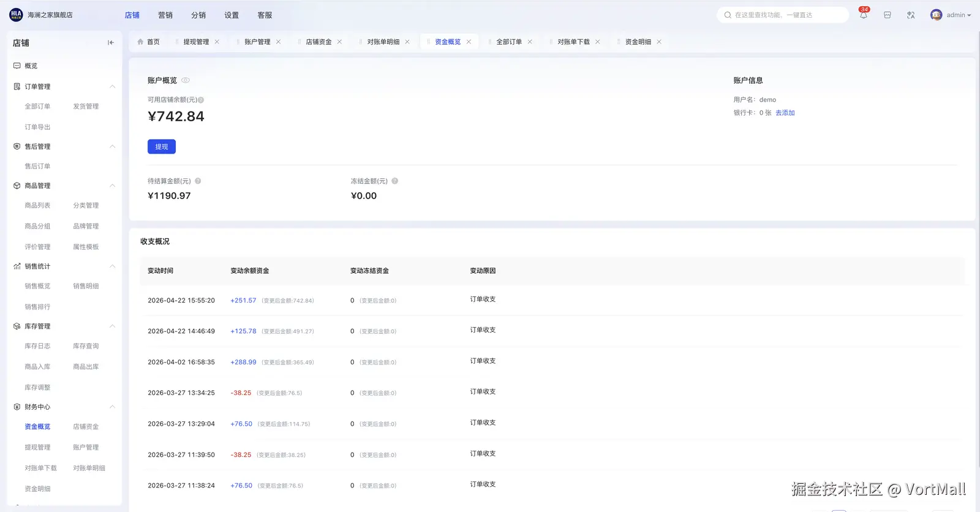Screen dimensions: 980x512
Task: Open 客服 top menu
Action: (x=265, y=15)
